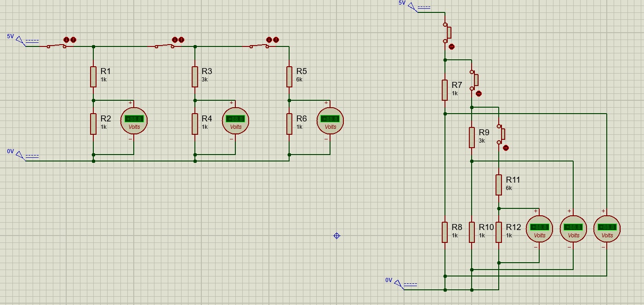This screenshot has width=644, height=305.
Task: Click the blue origin marker on the grid
Action: pyautogui.click(x=336, y=236)
